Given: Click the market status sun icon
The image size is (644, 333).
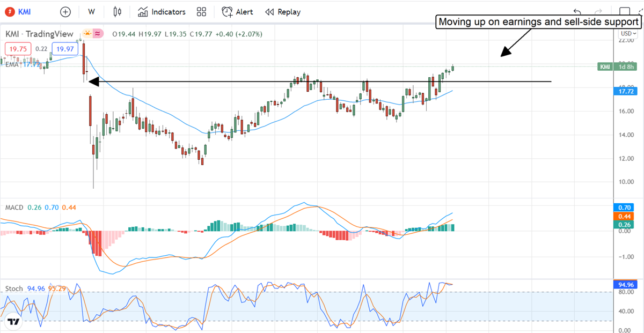Looking at the screenshot, I should (86, 34).
